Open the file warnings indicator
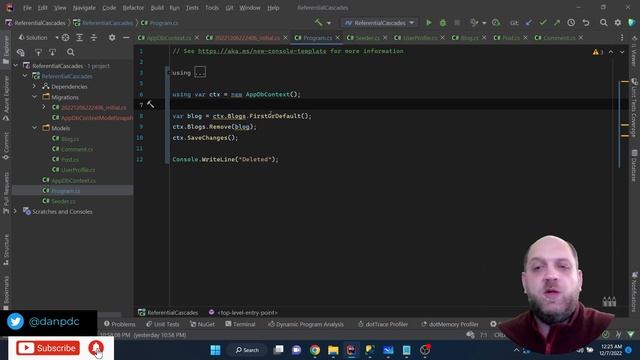Viewport: 640px width, 360px height. click(598, 52)
